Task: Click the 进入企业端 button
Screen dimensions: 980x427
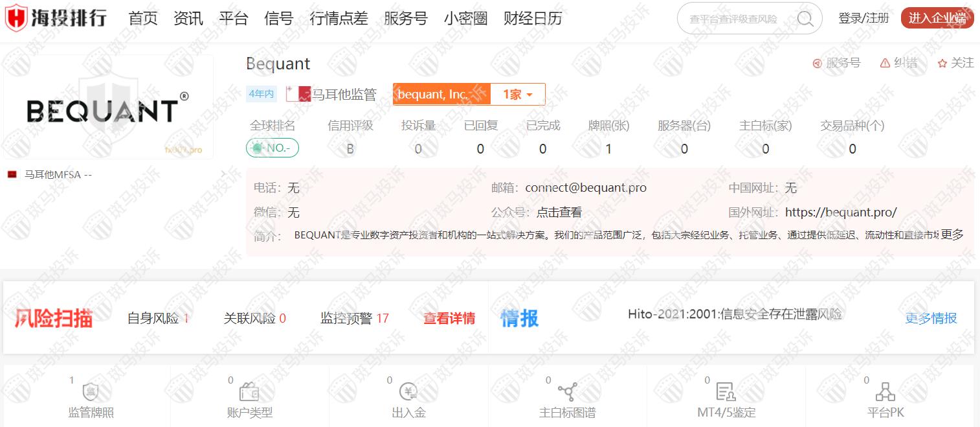Action: click(x=937, y=18)
